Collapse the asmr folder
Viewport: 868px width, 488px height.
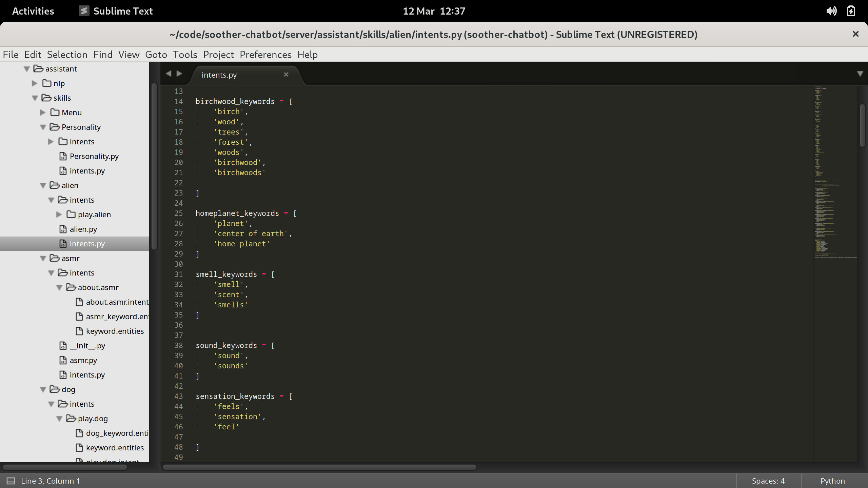point(43,259)
